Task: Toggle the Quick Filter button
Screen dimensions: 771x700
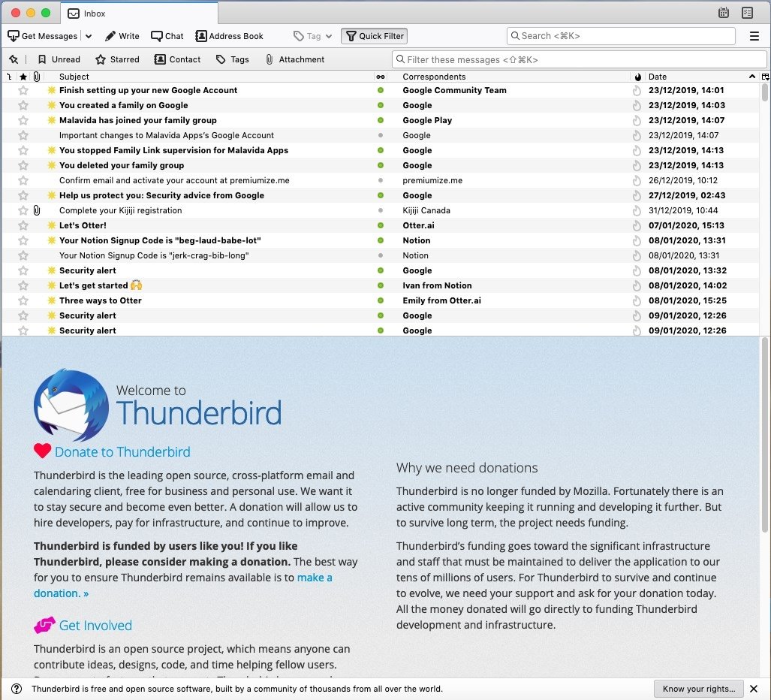Action: pyautogui.click(x=374, y=36)
